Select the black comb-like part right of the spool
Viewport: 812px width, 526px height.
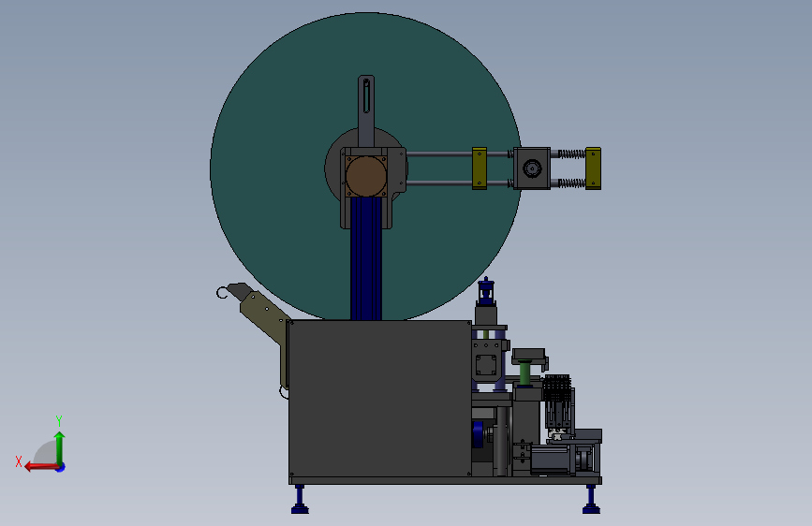[557, 388]
